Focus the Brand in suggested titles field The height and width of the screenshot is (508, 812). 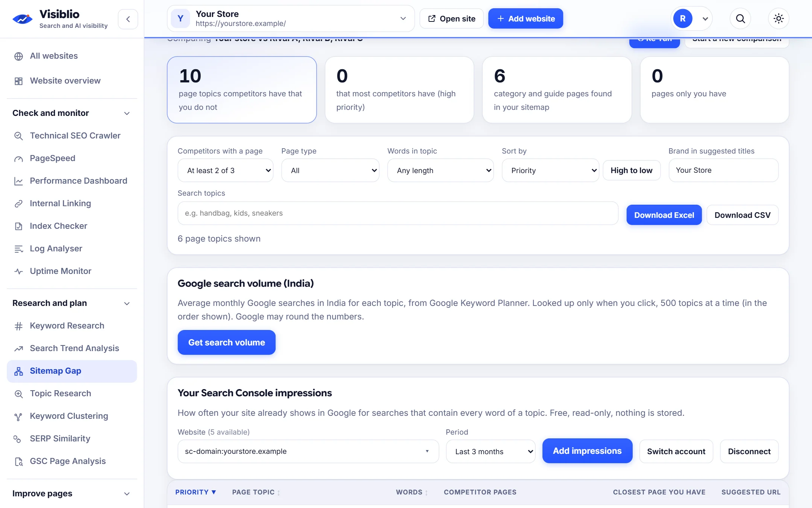click(x=723, y=170)
